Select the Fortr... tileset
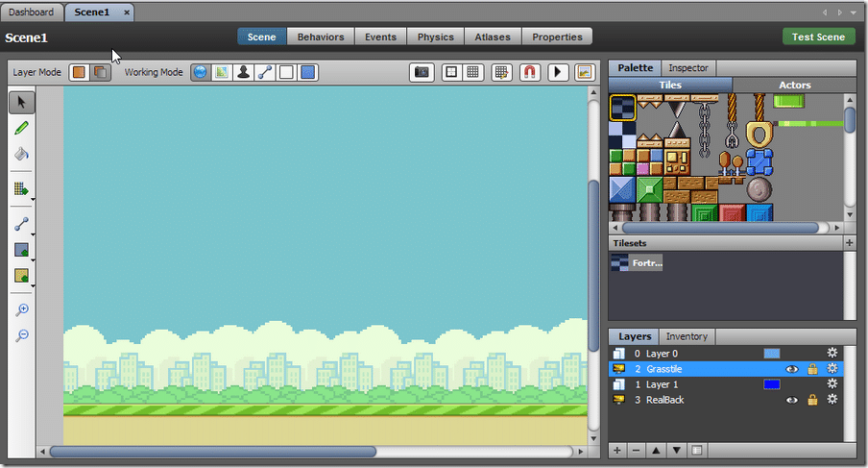 tap(637, 262)
